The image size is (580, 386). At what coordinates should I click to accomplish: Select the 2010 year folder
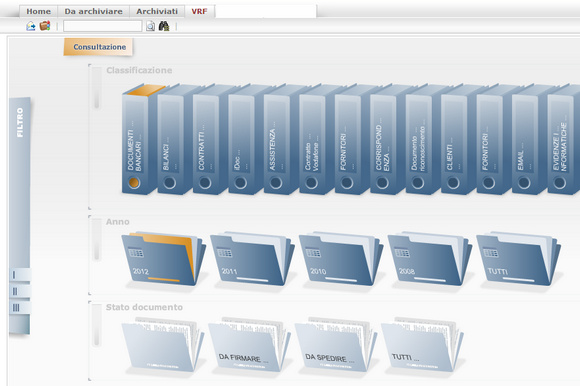point(340,259)
